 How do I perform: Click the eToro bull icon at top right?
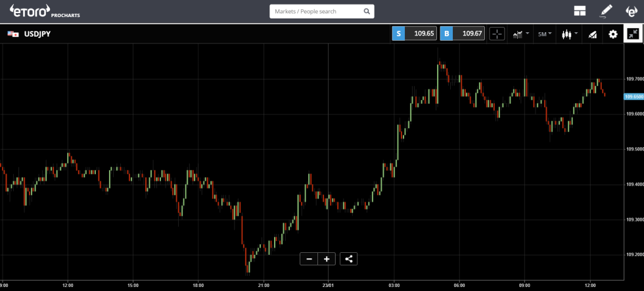632,11
